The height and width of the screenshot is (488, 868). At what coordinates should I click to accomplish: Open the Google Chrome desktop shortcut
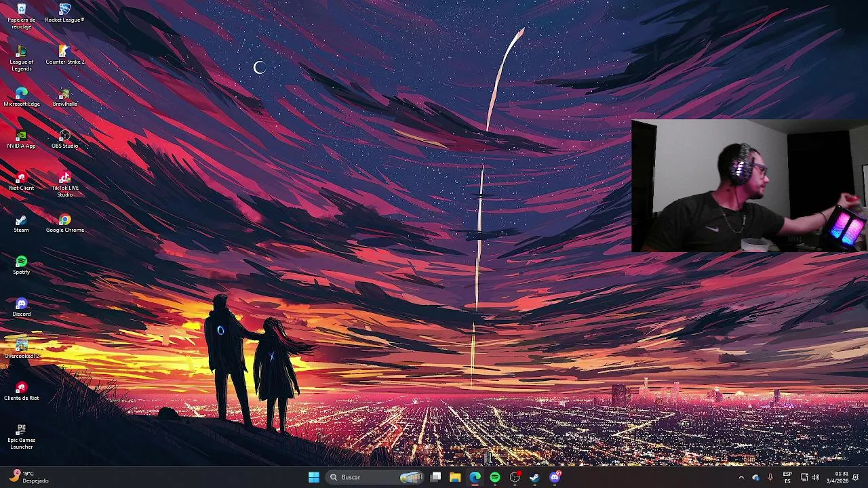click(64, 223)
